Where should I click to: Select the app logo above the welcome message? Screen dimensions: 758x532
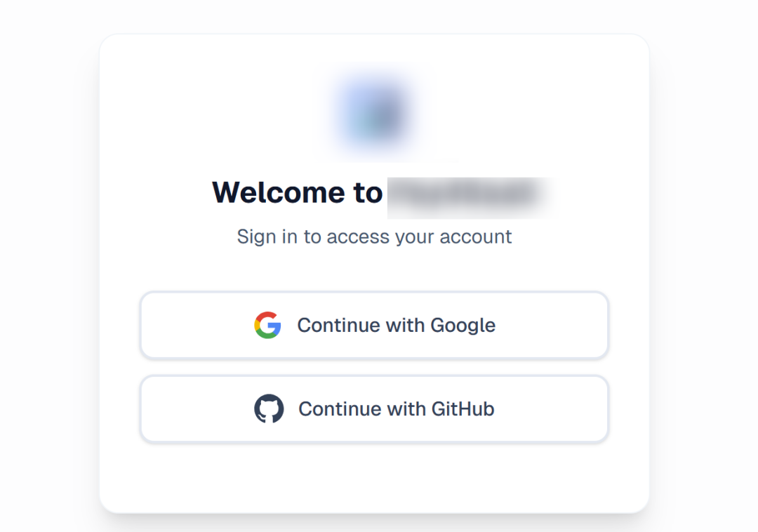point(374,112)
